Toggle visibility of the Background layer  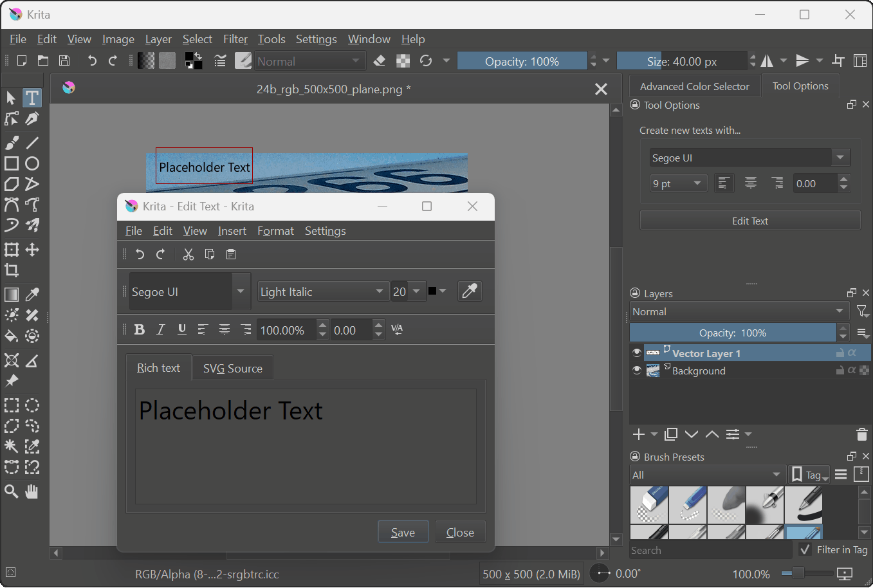point(637,371)
